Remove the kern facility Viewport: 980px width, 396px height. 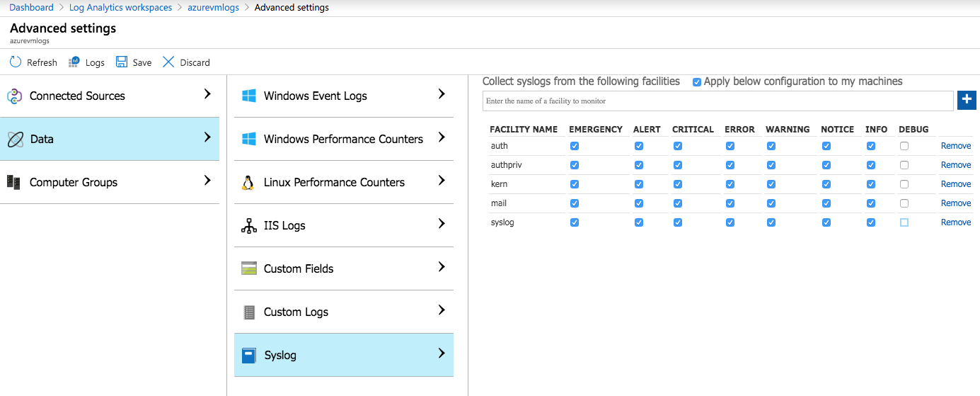(x=956, y=184)
